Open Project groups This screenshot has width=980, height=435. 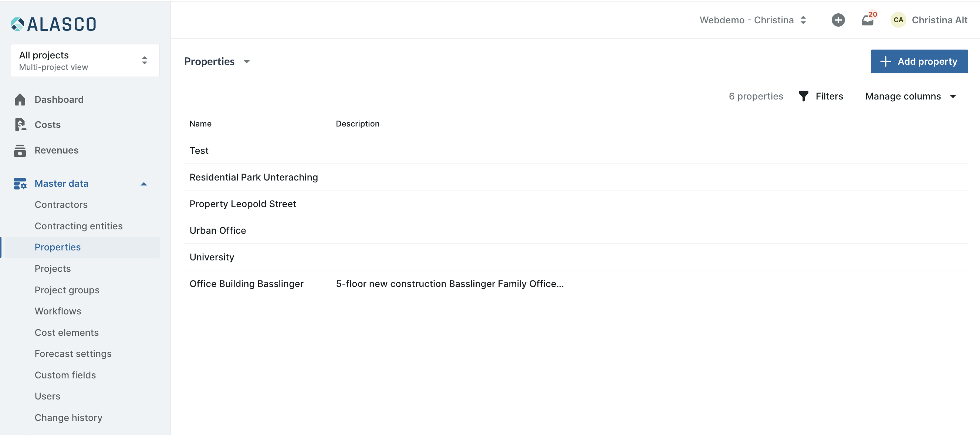coord(67,290)
